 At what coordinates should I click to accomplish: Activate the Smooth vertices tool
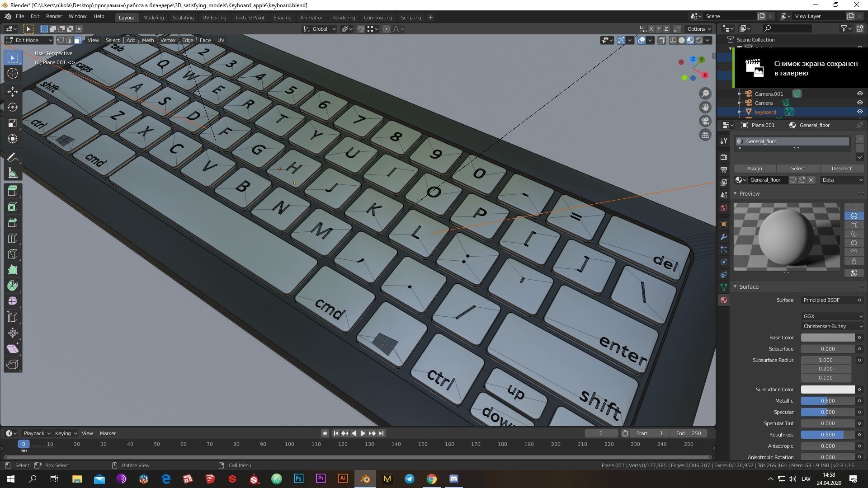13,301
